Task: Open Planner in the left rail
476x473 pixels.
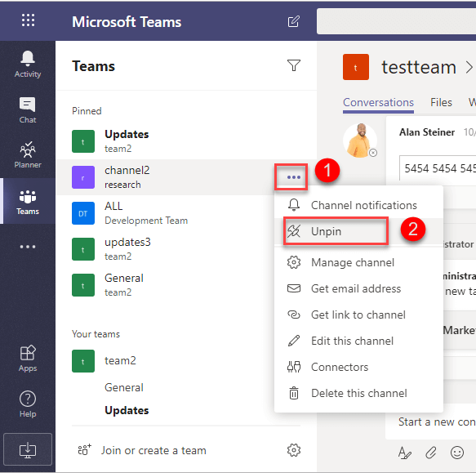Action: tap(28, 155)
